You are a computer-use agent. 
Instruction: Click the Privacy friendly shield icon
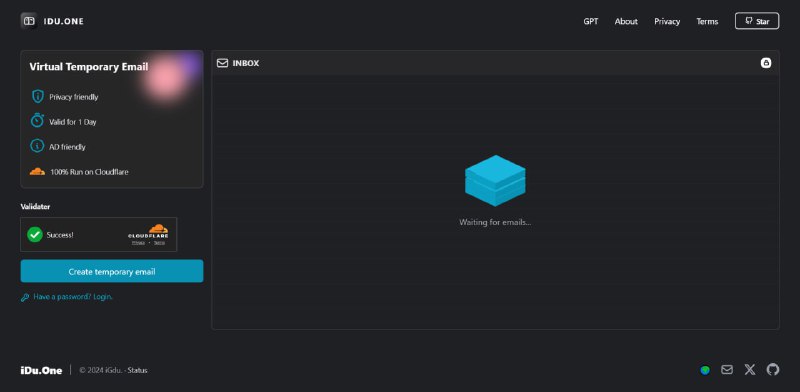pyautogui.click(x=37, y=96)
